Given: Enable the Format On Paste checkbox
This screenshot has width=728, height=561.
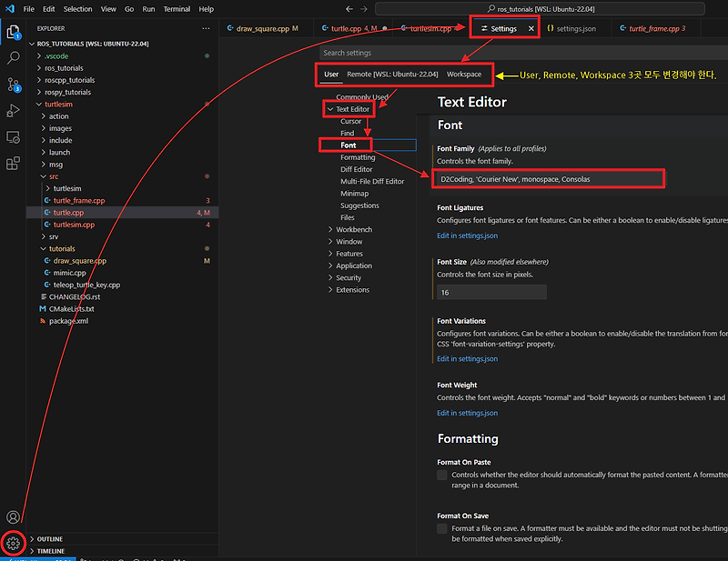Looking at the screenshot, I should coord(442,475).
